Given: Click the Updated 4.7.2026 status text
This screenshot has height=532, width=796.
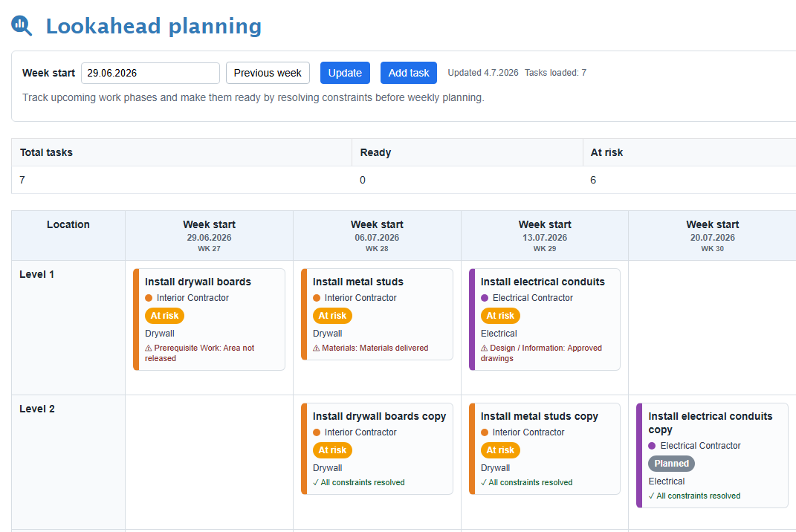Looking at the screenshot, I should (483, 73).
